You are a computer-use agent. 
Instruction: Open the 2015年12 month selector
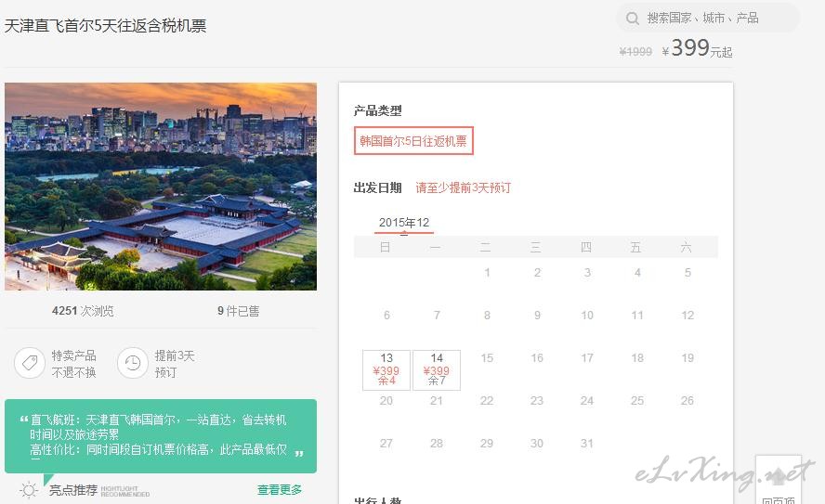click(x=404, y=223)
